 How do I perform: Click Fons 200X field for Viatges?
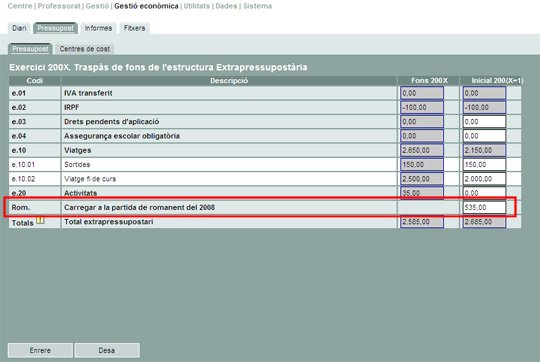pos(422,150)
